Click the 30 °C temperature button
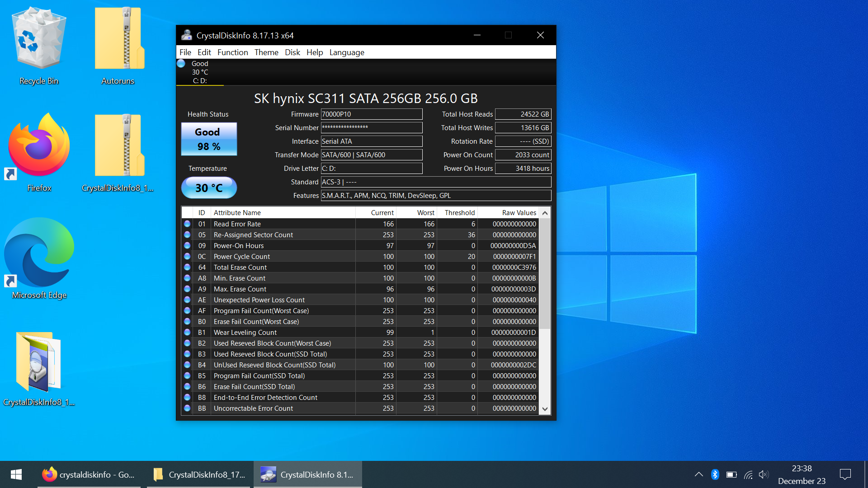 click(x=209, y=188)
